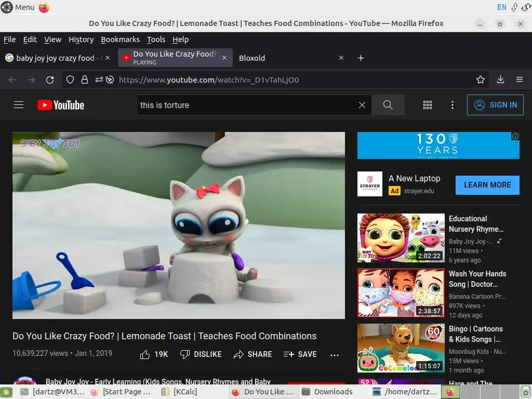Open Educational Nursery Rhyme video thumbnail
This screenshot has height=399, width=532.
pyautogui.click(x=401, y=238)
